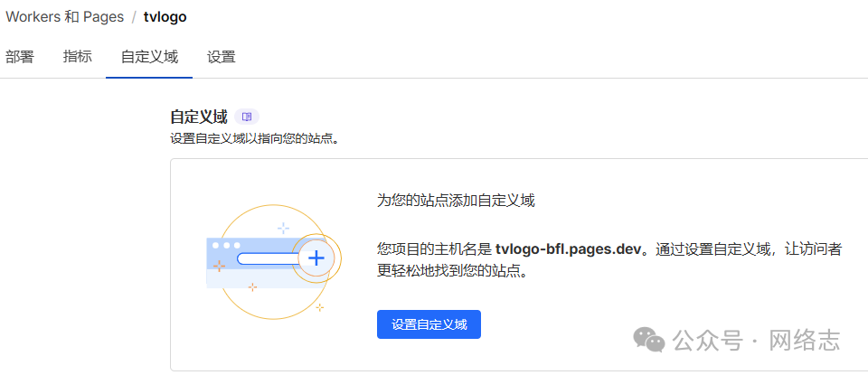This screenshot has width=868, height=375.
Task: Click the tvlogo-bfl.pages.dev hostname text
Action: point(568,249)
